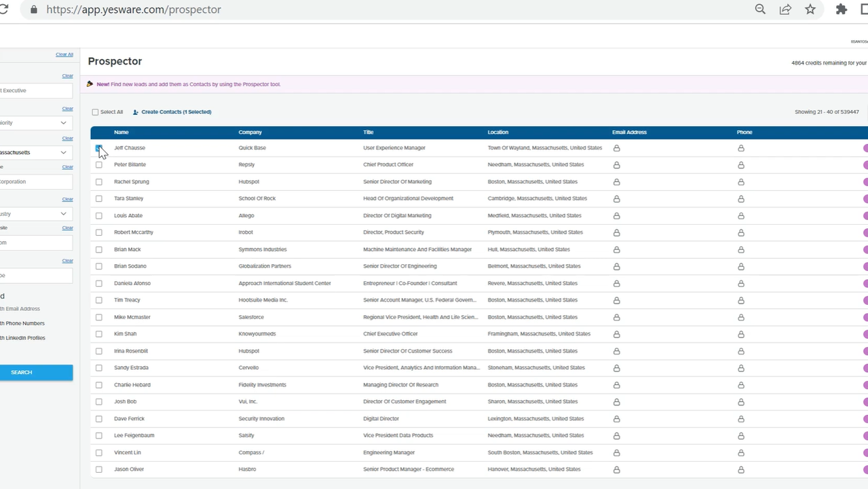This screenshot has width=868, height=489.
Task: Click Create Contacts (1 Selected)
Action: pos(172,112)
